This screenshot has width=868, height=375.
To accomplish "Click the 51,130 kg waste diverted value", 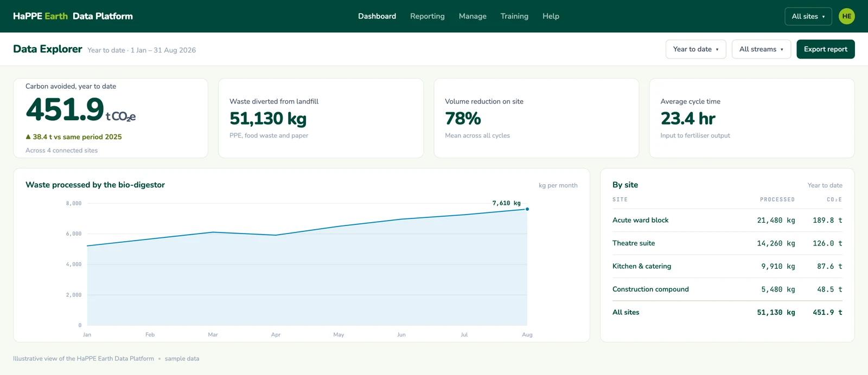I will pos(268,118).
